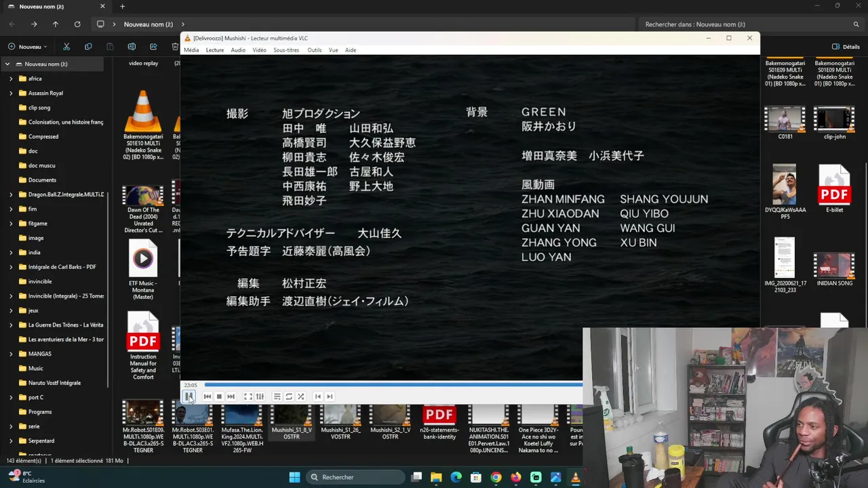Select the E-billet PDF file
Screen dimensions: 868x488
[x=834, y=189]
